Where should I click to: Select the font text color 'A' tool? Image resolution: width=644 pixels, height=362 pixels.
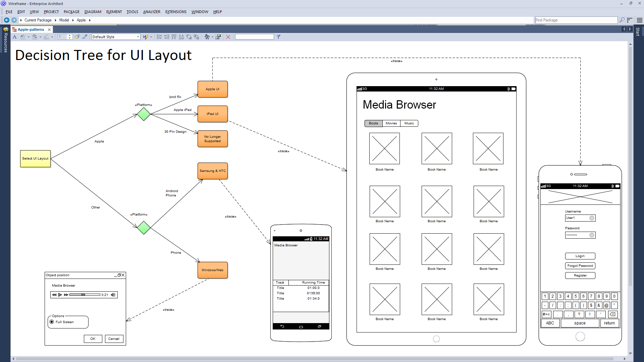[15, 37]
